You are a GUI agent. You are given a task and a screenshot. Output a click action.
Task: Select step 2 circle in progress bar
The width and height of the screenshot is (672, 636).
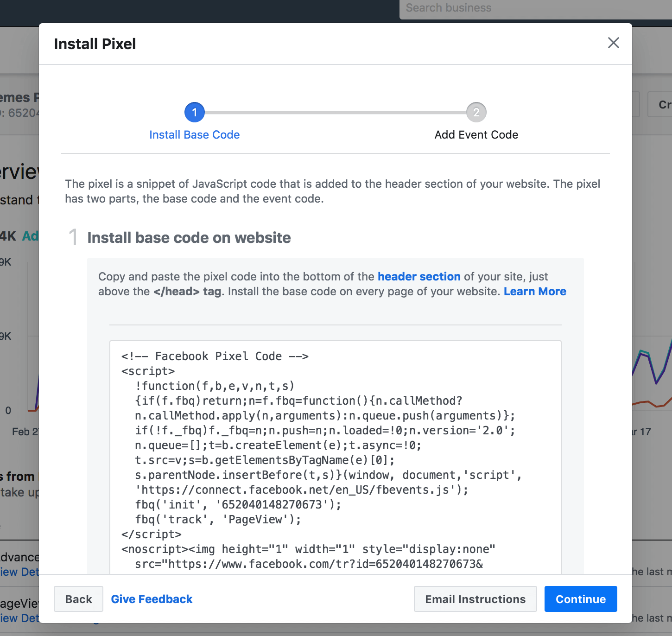click(476, 112)
